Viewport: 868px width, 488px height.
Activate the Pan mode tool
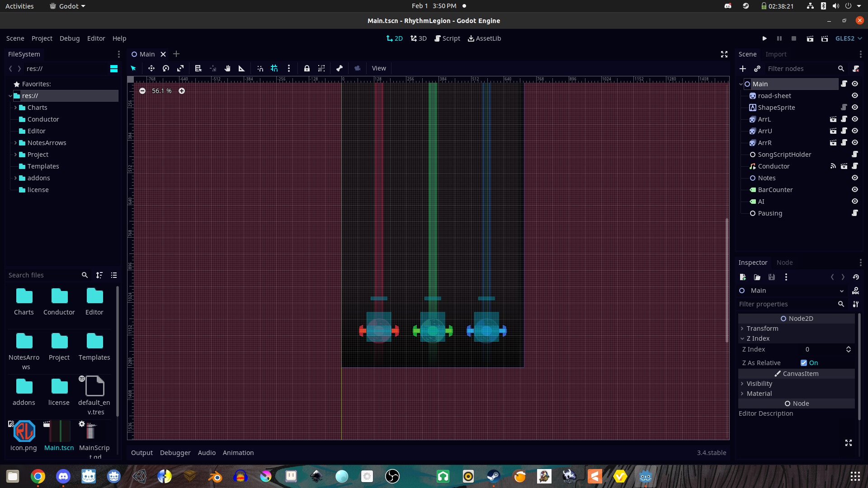(227, 68)
